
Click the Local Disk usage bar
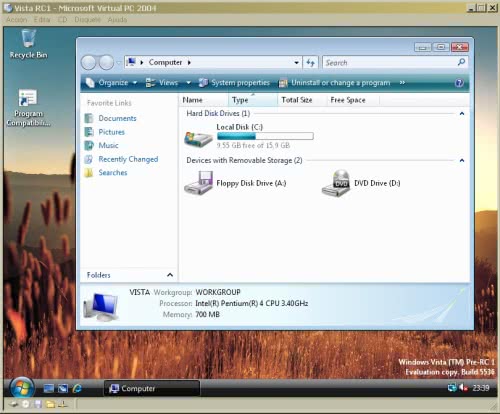point(265,136)
